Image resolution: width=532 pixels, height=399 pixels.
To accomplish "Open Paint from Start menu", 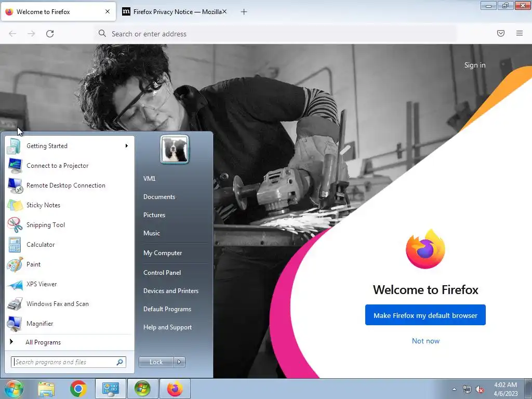I will click(x=70, y=264).
